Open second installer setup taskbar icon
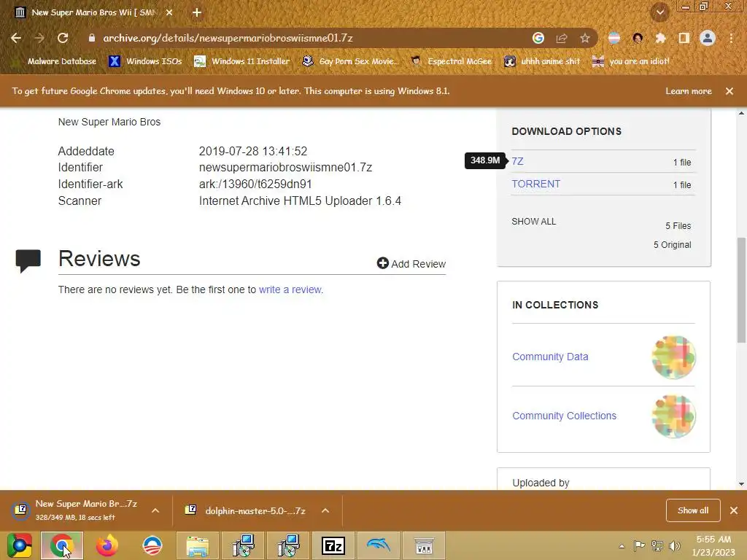This screenshot has width=747, height=560. (x=287, y=545)
